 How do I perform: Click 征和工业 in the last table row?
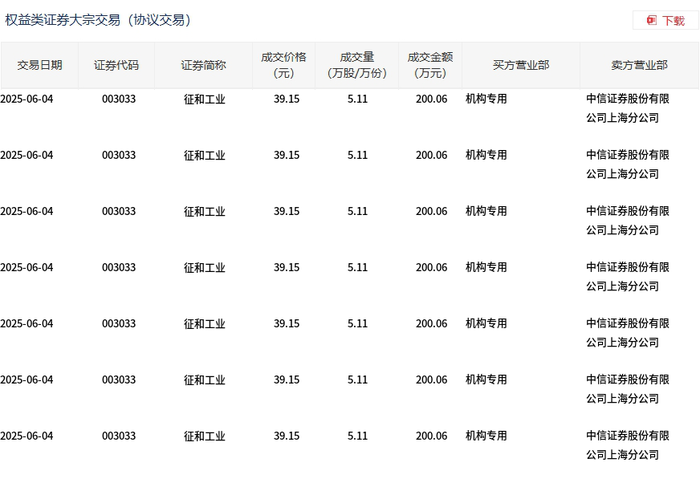(x=204, y=436)
